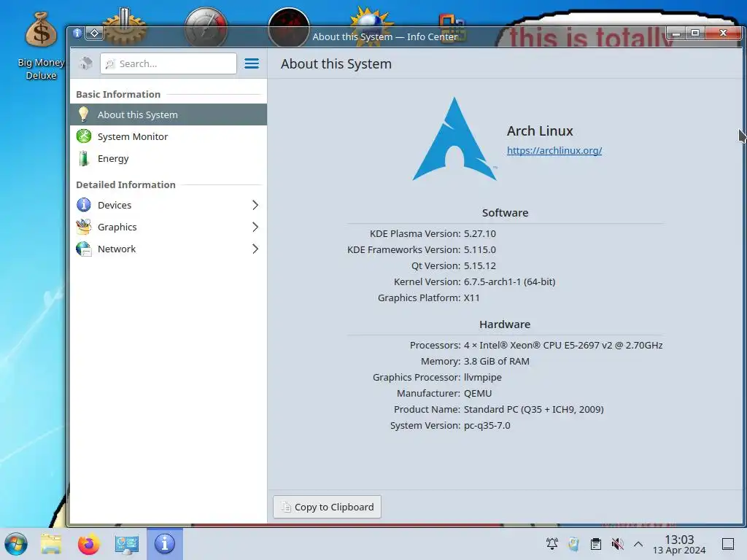Open the clipboard tray icon
This screenshot has height=560, width=747.
tap(595, 544)
